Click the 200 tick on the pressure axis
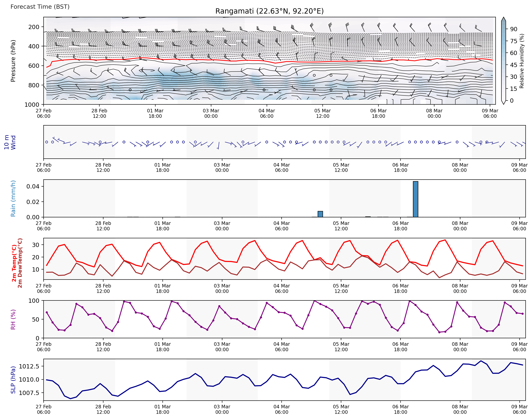 pyautogui.click(x=34, y=27)
